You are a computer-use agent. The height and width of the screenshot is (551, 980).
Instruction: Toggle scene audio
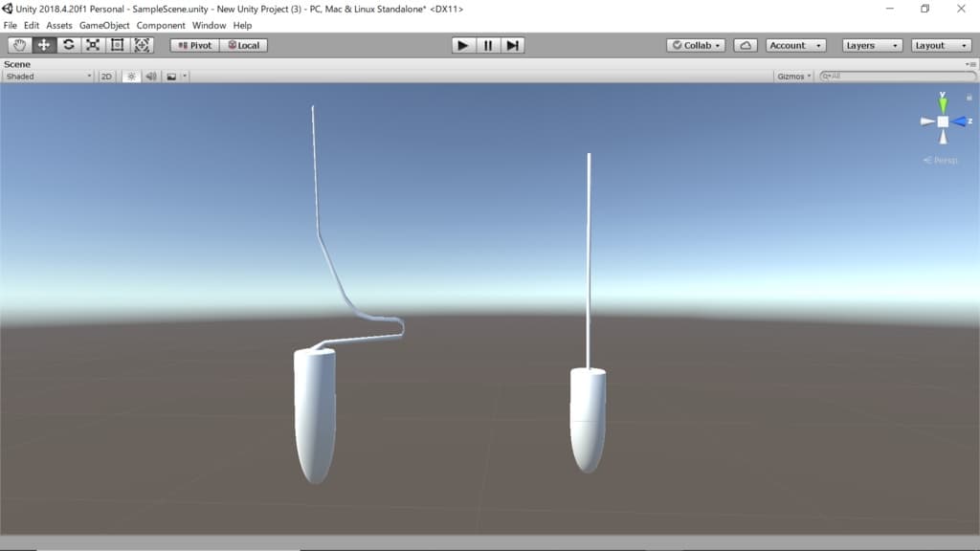151,77
